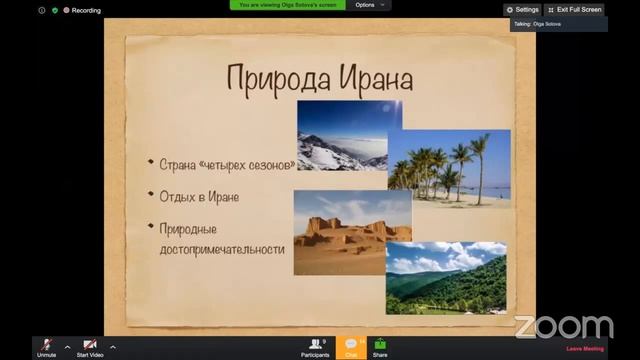Click Leave Meeting link
Image resolution: width=640 pixels, height=360 pixels.
click(585, 349)
